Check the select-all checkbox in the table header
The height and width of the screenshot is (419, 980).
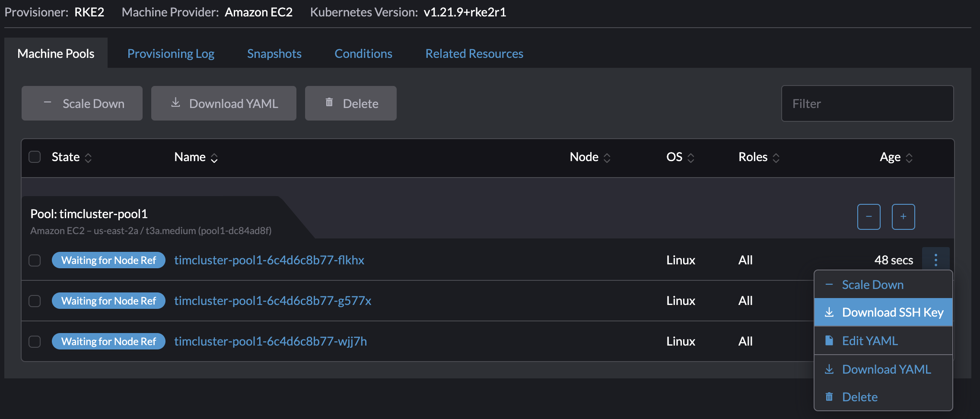tap(35, 157)
